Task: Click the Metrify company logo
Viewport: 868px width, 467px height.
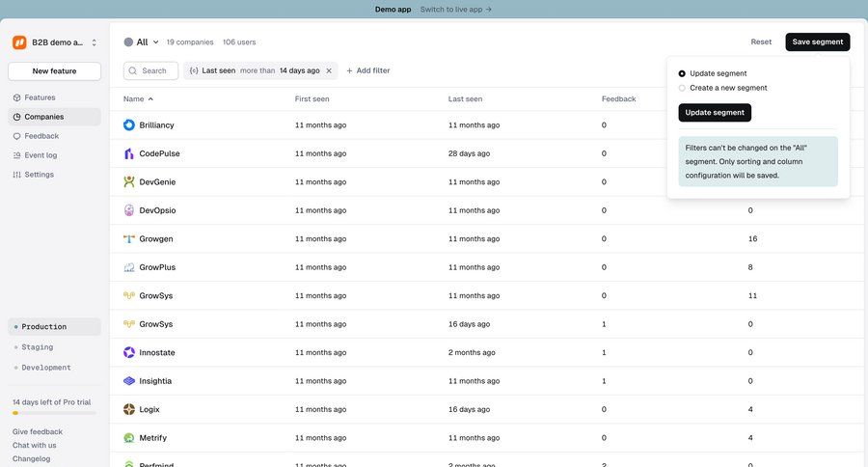Action: 129,438
